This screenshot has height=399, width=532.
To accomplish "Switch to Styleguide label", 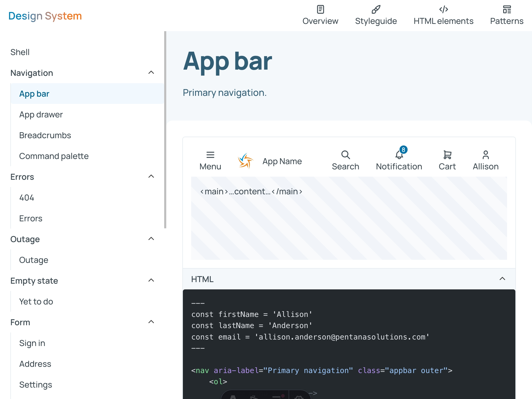I will [x=376, y=21].
